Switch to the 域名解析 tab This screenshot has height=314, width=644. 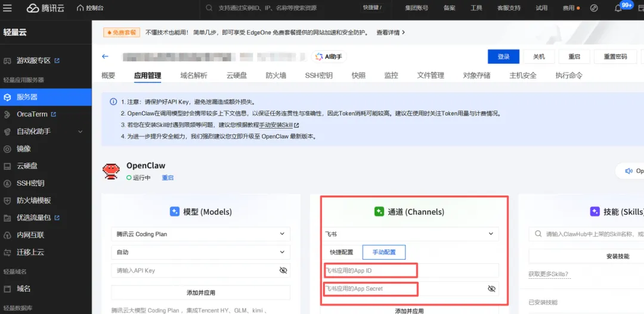point(194,76)
